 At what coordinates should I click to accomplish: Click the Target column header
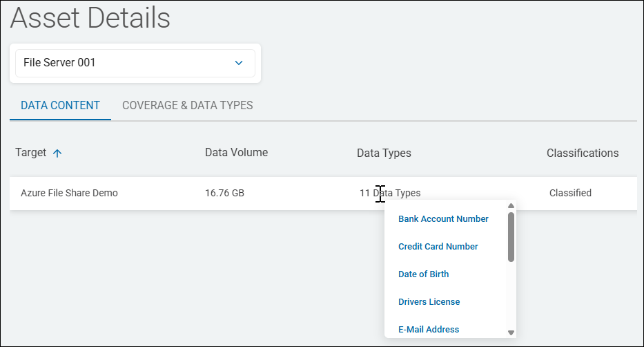[x=31, y=153]
